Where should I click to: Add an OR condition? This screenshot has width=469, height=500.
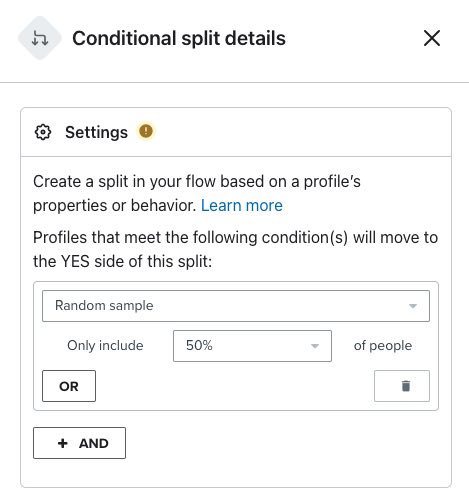pyautogui.click(x=69, y=386)
